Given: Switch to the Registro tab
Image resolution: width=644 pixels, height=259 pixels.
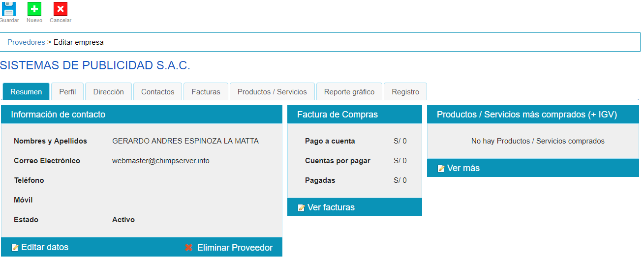Looking at the screenshot, I should [405, 92].
